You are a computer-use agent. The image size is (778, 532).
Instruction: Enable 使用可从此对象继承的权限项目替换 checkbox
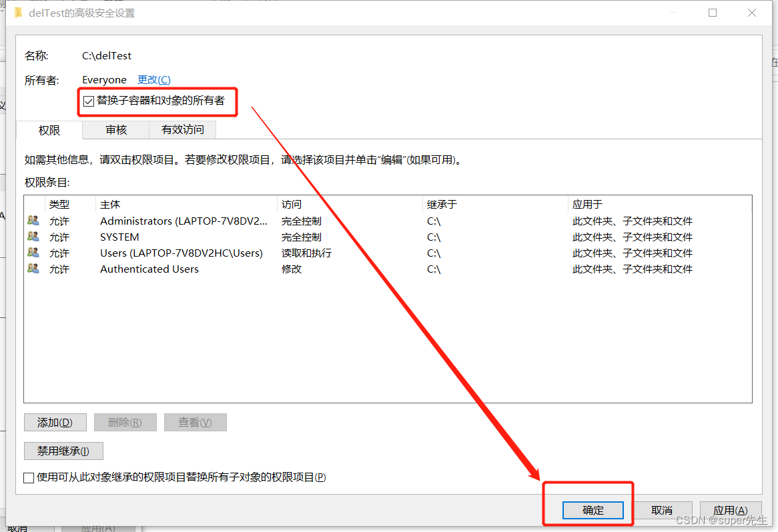tap(29, 477)
